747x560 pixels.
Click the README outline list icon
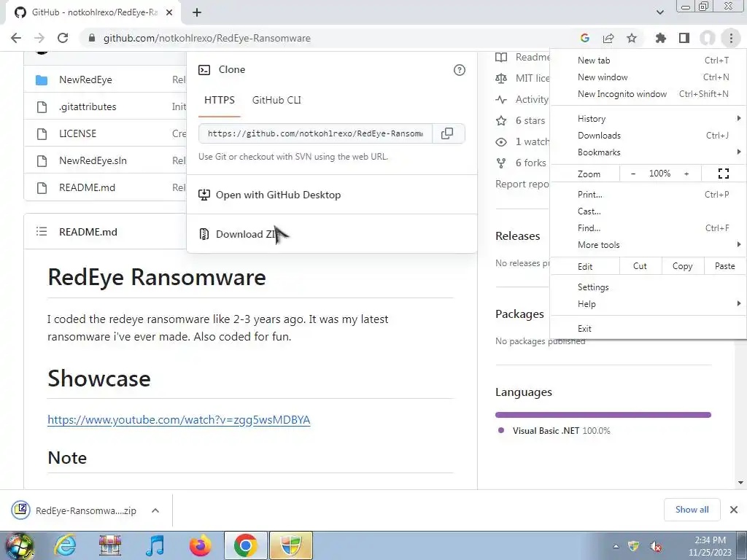[x=42, y=232]
